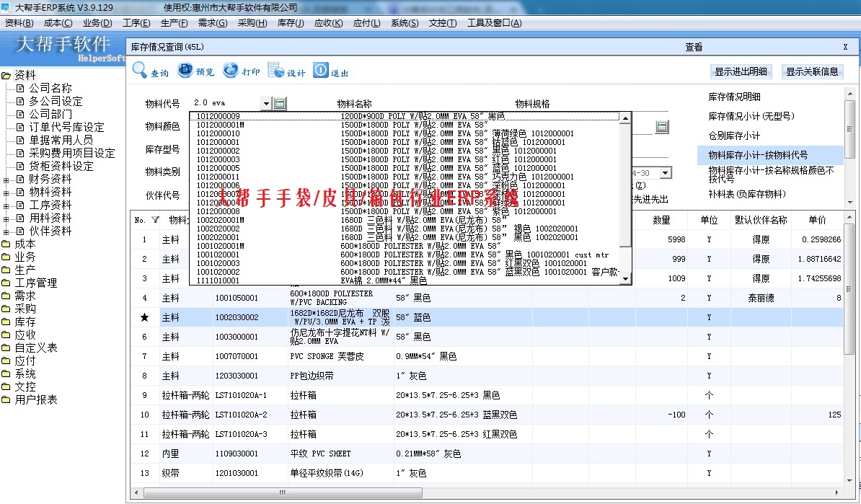This screenshot has width=861, height=504.
Task: Select 补料表(负库存物料) report option
Action: [x=747, y=195]
